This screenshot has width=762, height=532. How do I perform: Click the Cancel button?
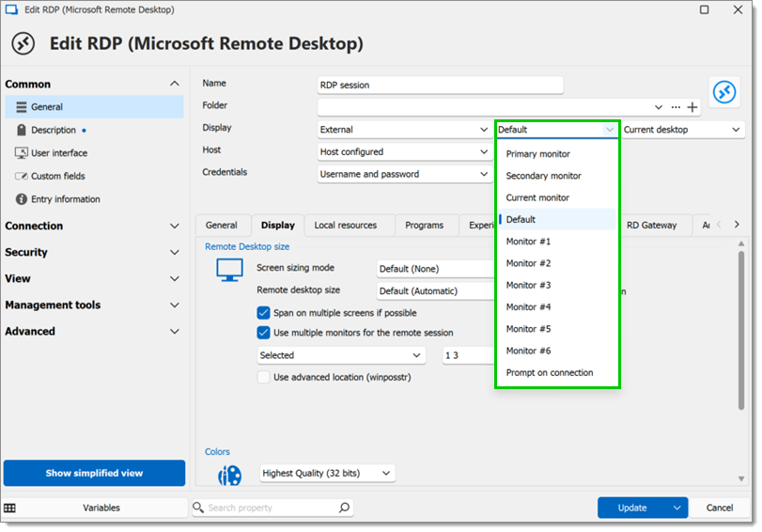click(x=719, y=508)
